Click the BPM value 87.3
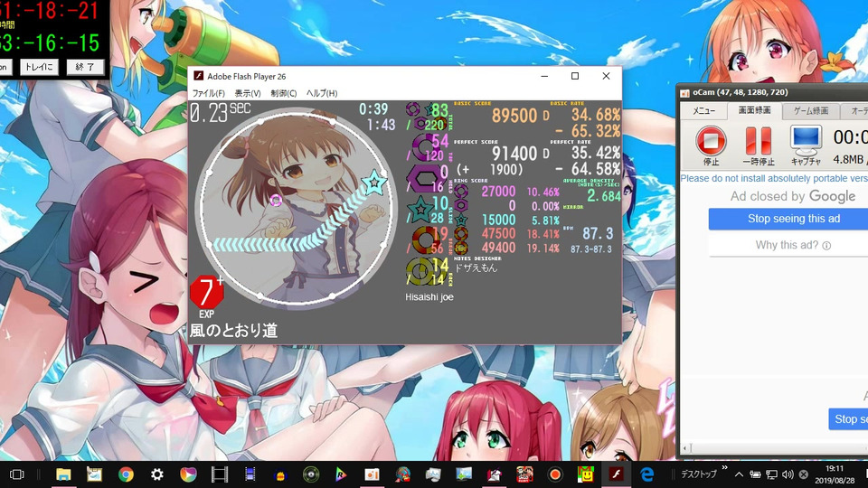 (x=598, y=233)
